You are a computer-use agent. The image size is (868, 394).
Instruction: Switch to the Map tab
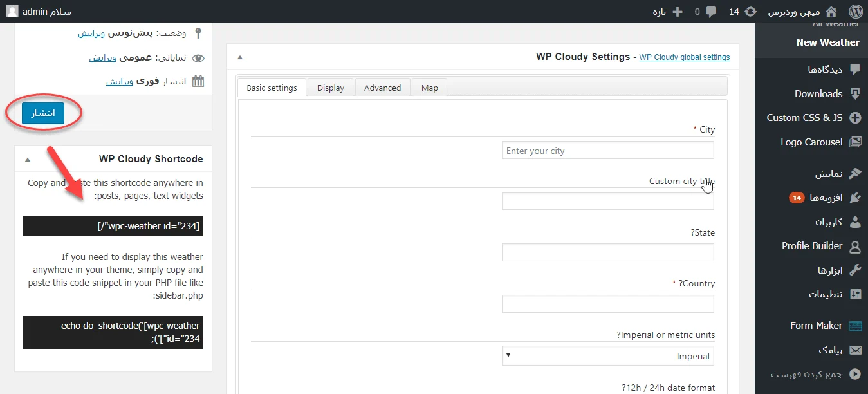coord(429,88)
